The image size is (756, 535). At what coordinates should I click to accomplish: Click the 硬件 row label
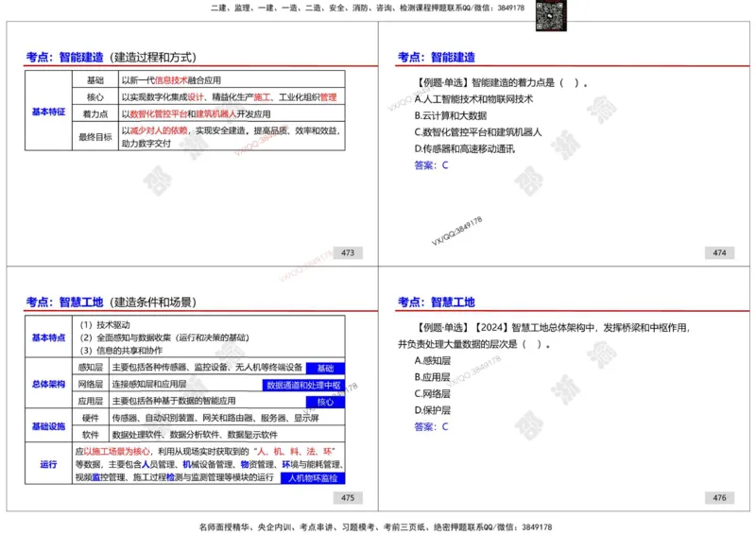91,418
